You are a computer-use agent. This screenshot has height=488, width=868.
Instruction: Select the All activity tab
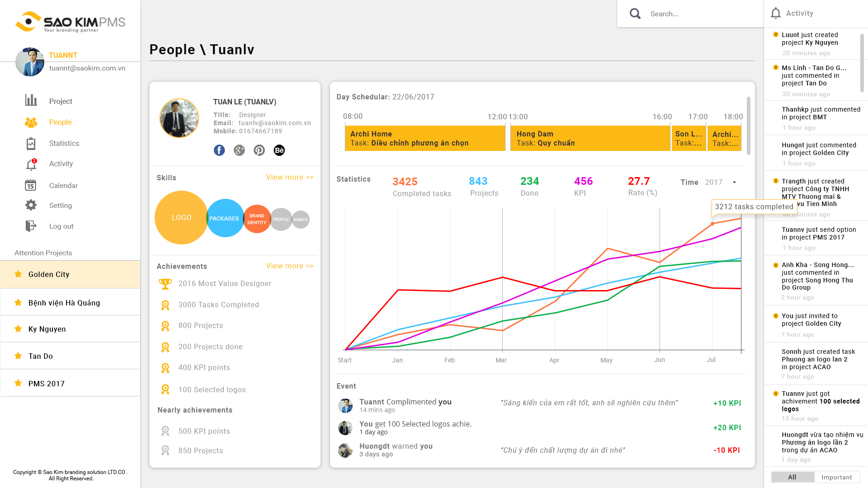click(793, 477)
